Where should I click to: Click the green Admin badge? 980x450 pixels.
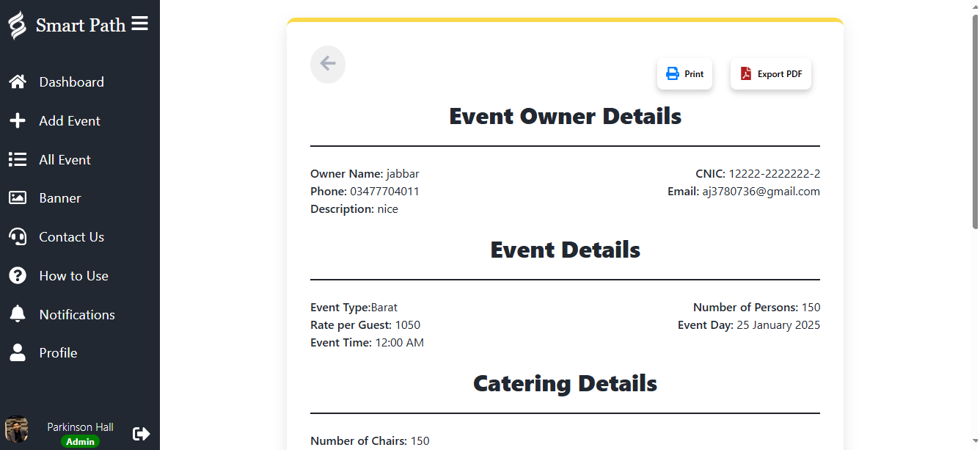coord(80,442)
